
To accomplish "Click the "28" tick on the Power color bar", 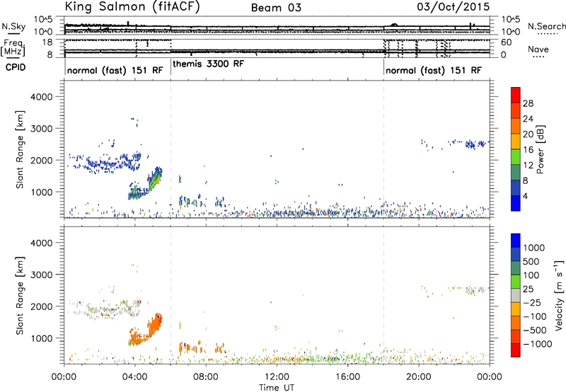I will coord(528,103).
